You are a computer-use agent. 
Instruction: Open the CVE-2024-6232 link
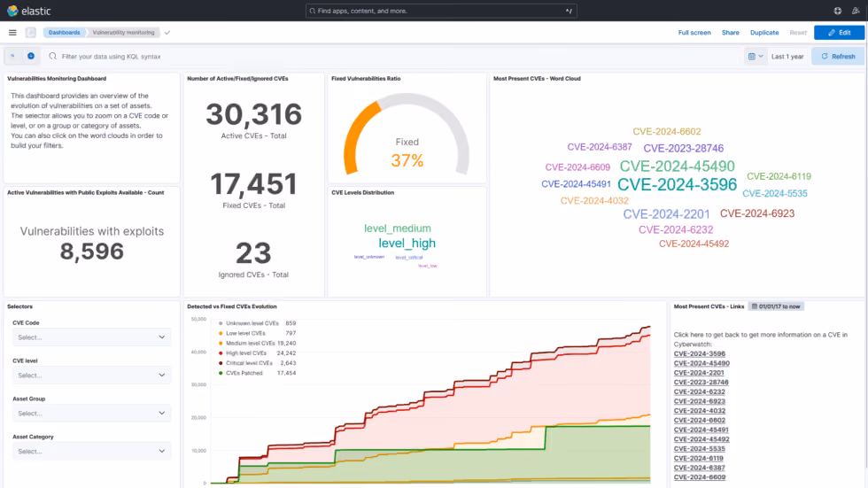click(x=699, y=391)
